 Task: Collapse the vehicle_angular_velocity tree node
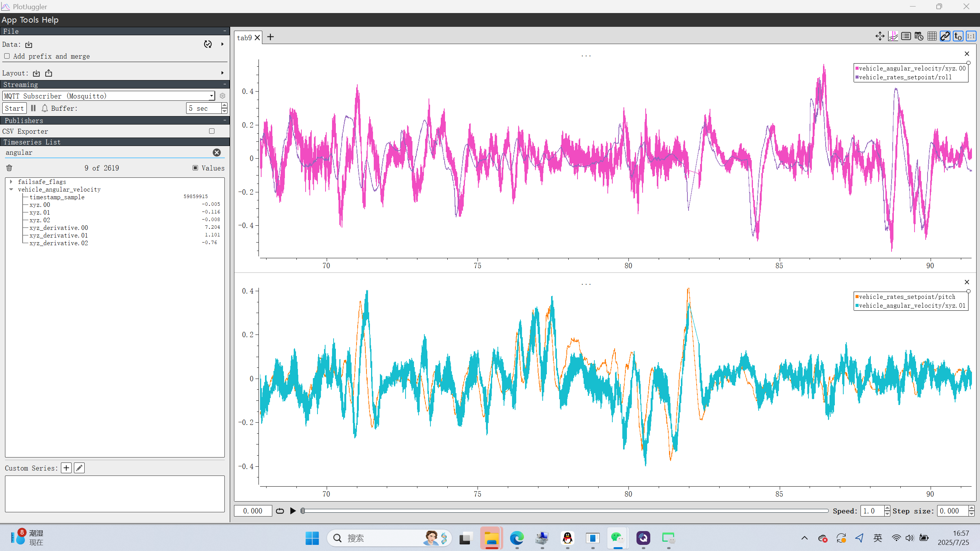[x=11, y=189]
